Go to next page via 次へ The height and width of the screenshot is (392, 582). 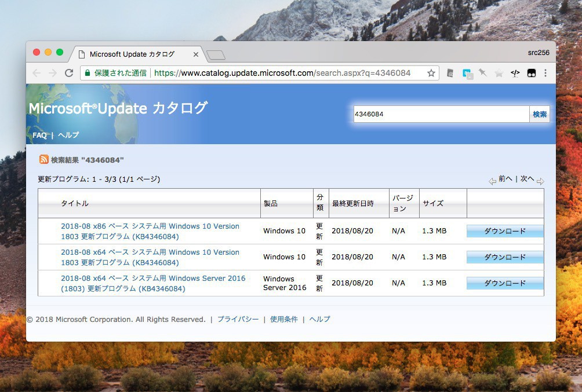point(527,179)
